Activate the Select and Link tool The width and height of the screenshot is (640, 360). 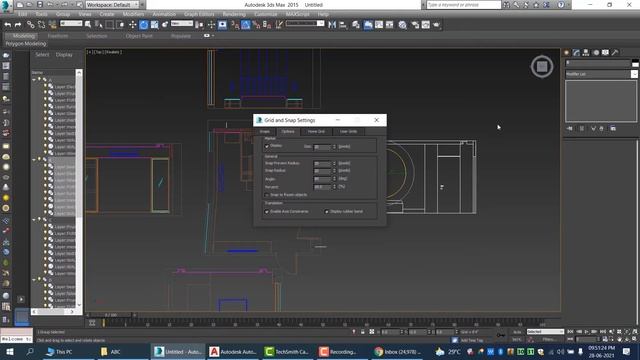click(31, 25)
